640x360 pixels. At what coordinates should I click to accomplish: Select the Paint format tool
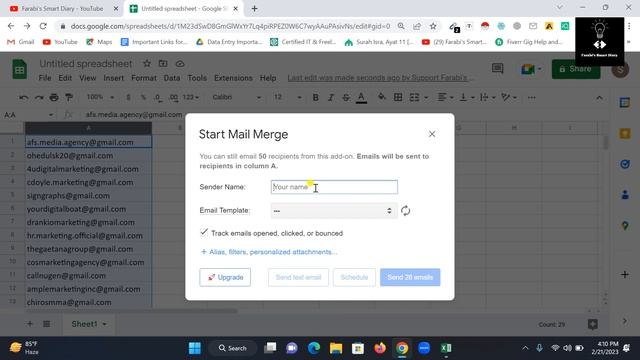(69, 97)
